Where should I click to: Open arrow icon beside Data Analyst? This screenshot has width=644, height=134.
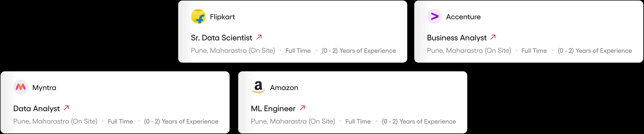tap(66, 108)
